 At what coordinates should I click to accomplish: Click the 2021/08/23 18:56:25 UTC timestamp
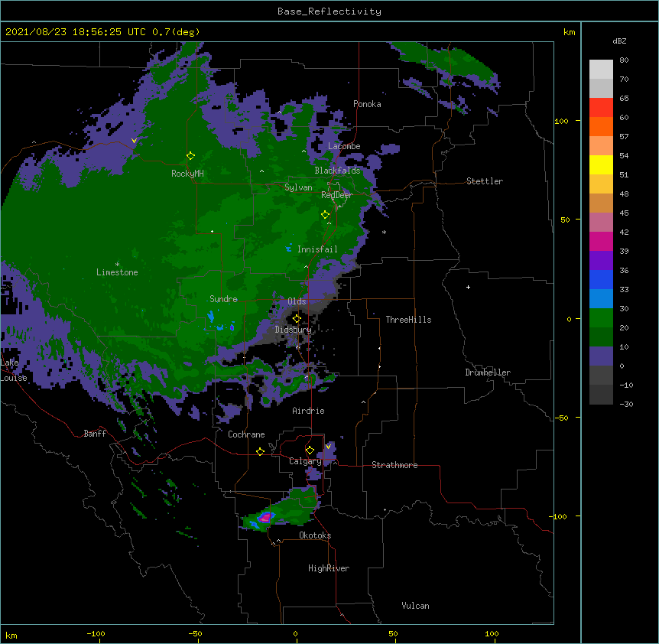point(76,32)
